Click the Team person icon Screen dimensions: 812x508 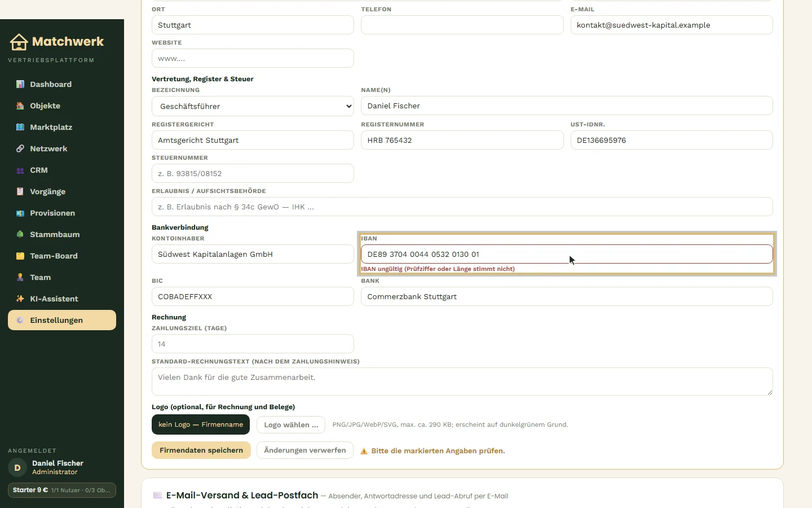(20, 277)
